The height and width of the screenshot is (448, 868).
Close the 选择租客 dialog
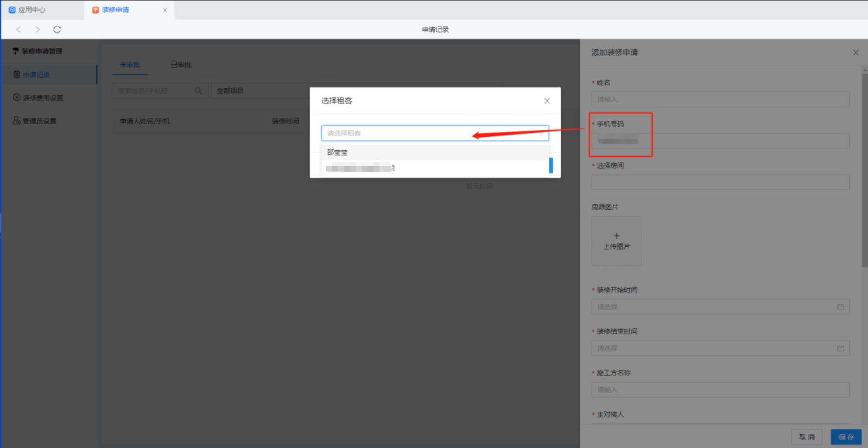(x=547, y=101)
